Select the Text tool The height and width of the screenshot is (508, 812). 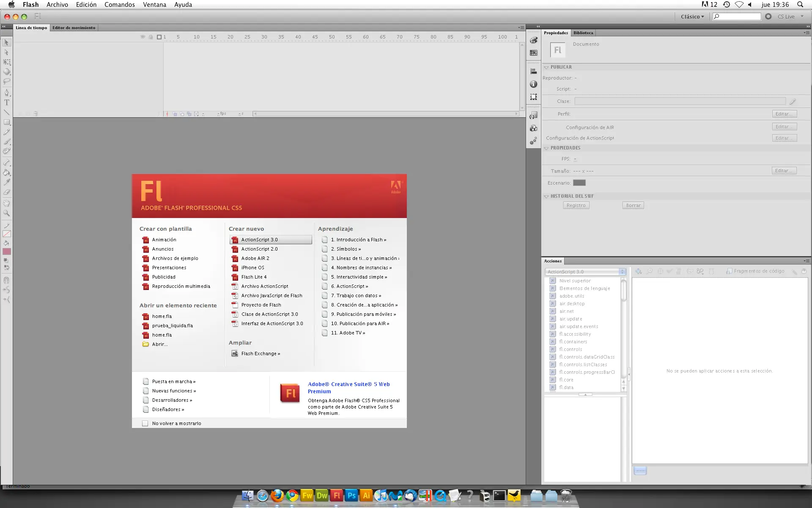tap(6, 102)
